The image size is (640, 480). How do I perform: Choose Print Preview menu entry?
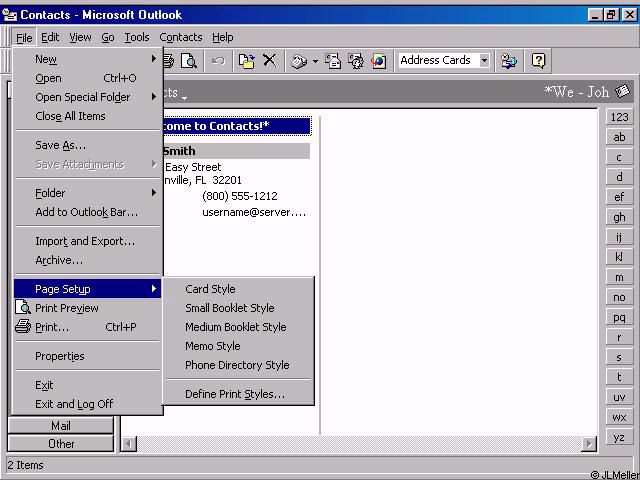point(87,308)
